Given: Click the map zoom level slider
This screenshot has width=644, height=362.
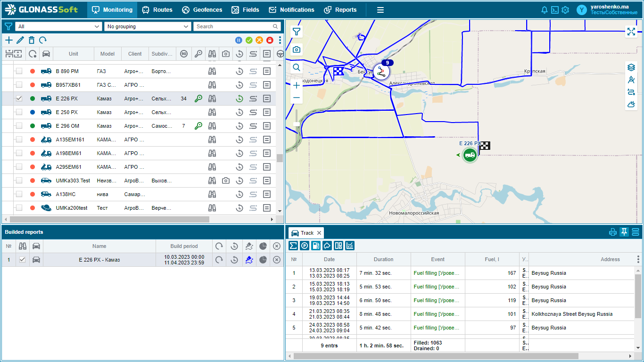Looking at the screenshot, I should coord(297,124).
